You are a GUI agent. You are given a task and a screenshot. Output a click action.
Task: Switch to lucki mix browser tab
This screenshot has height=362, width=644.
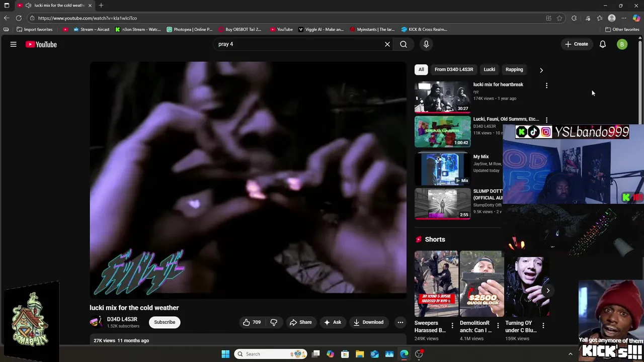click(54, 5)
